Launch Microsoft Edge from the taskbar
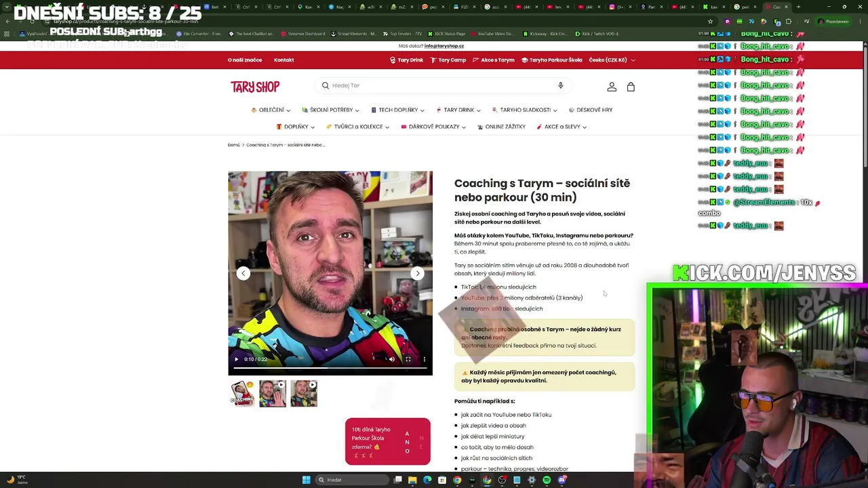868x488 pixels. tap(427, 480)
